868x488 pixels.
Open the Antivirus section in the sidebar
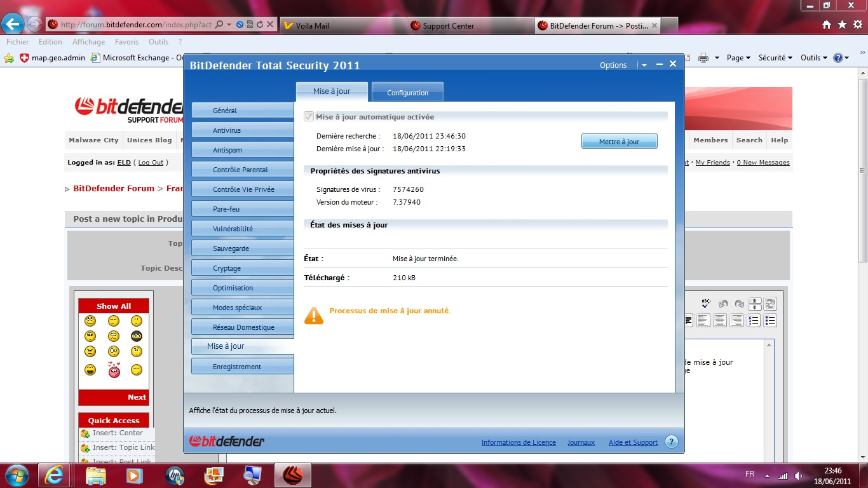pyautogui.click(x=243, y=130)
